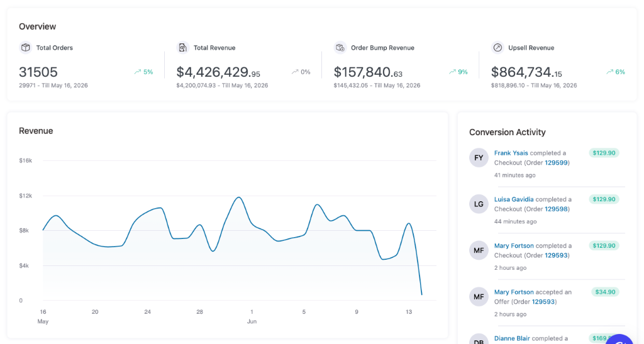Open order 129599 link

point(556,163)
